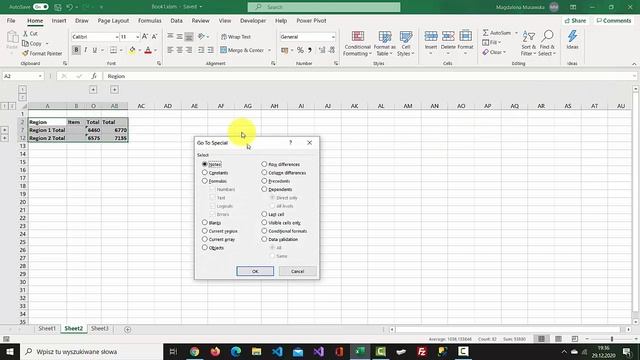
Task: Select the Last cell radio button
Action: [x=264, y=214]
